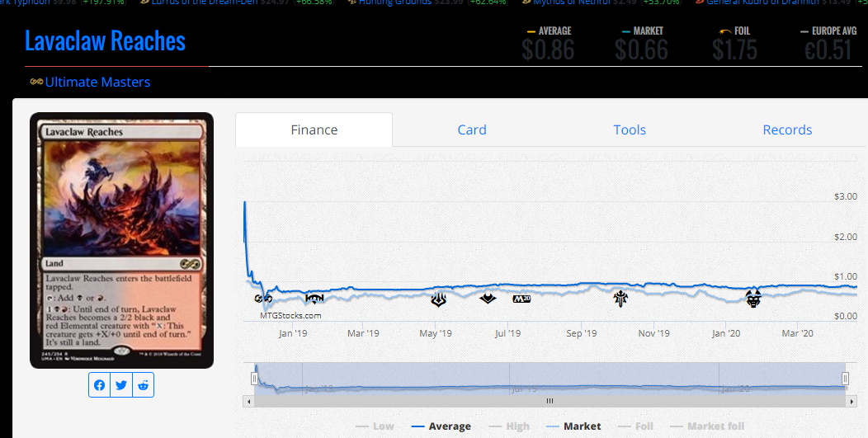Share card on Facebook

coord(99,385)
